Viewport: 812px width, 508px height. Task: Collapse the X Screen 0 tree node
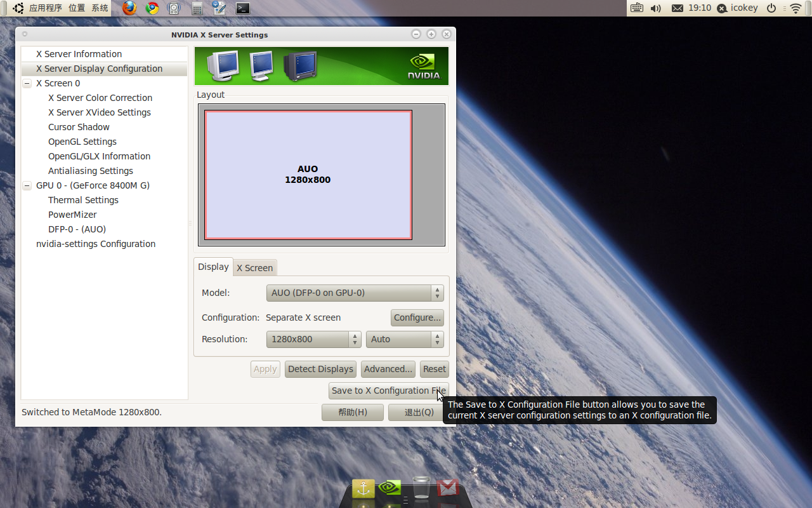[x=27, y=83]
